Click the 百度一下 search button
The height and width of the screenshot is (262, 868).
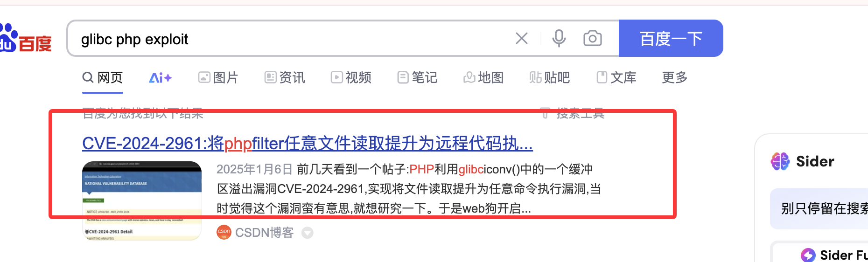coord(671,38)
